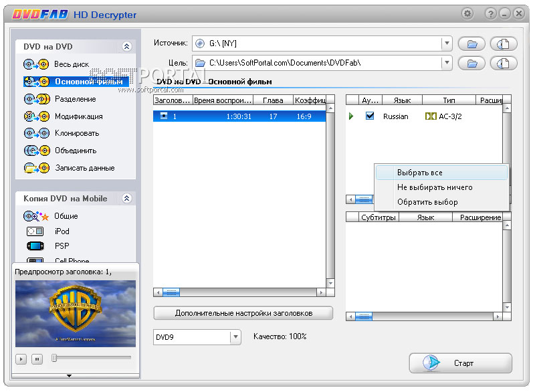Click title list scroll down arrow
Image resolution: width=533 pixels, height=392 pixels.
coord(330,283)
